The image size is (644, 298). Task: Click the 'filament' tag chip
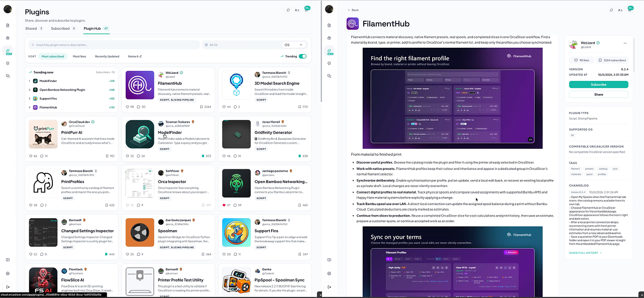575,169
